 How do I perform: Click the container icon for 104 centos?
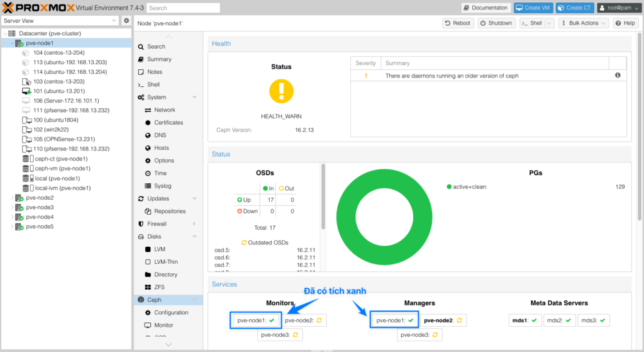(26, 53)
